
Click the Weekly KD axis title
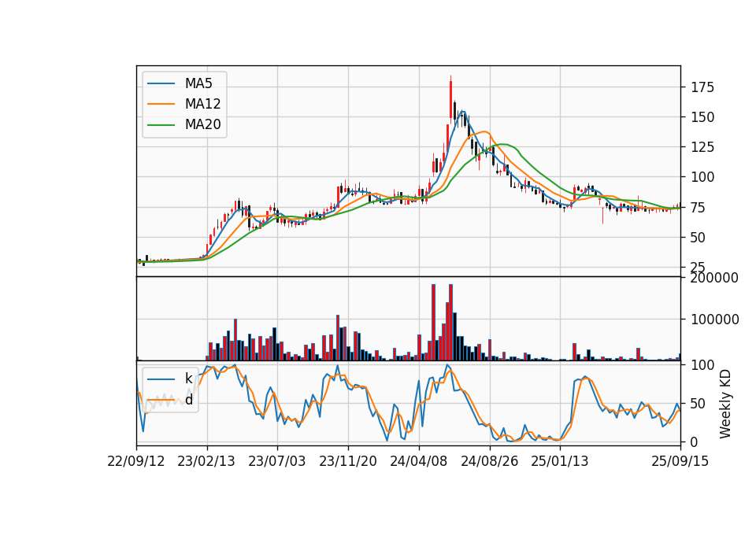coord(725,404)
